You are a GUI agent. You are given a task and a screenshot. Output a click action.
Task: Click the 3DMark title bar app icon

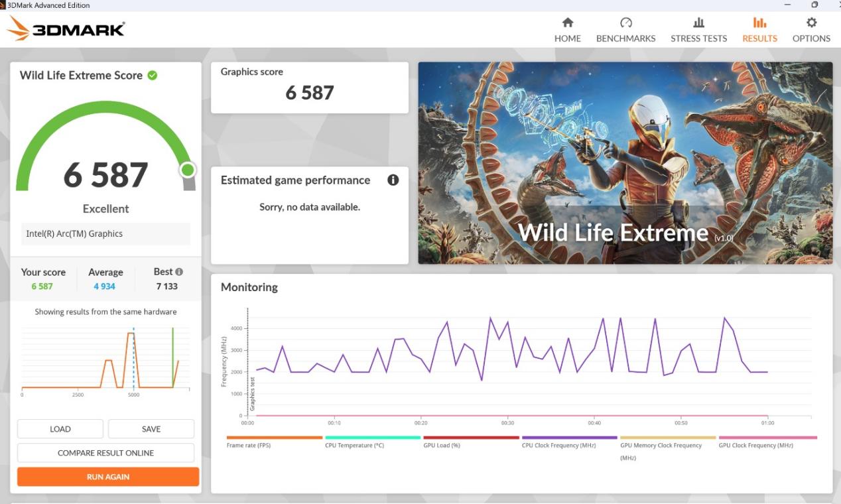(x=3, y=5)
